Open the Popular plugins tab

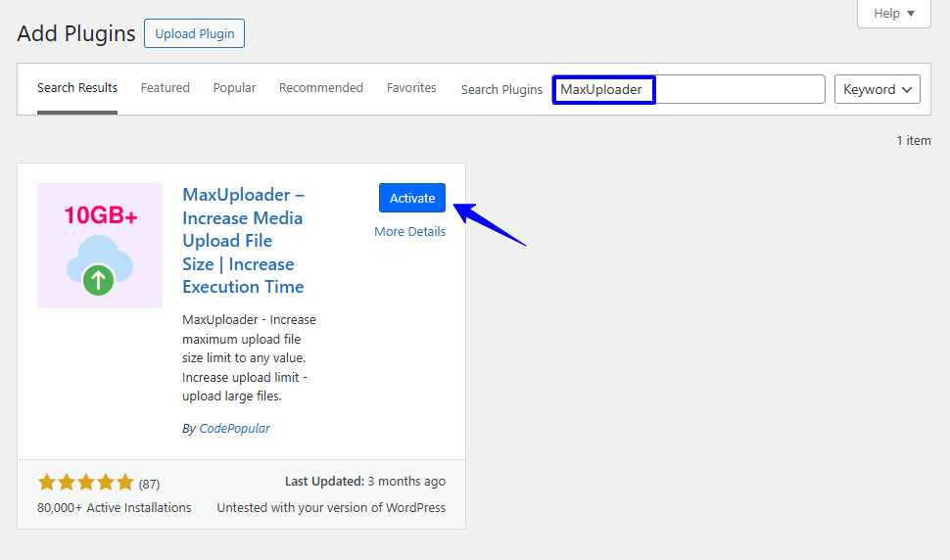pyautogui.click(x=234, y=88)
